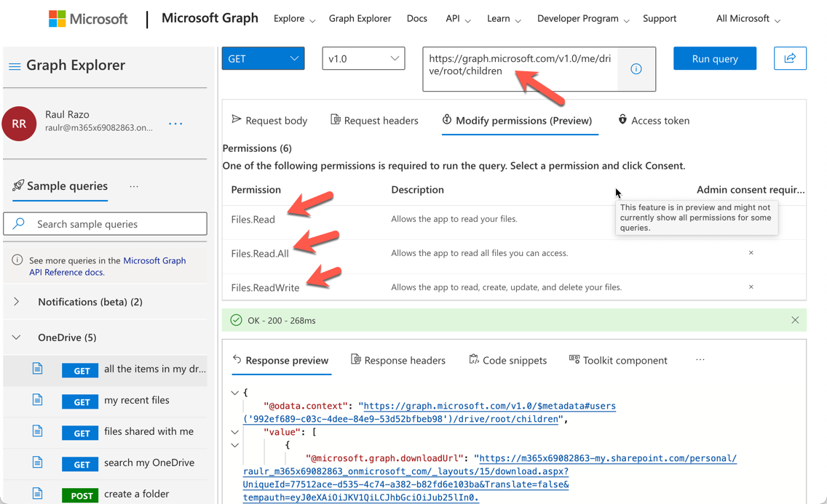Open the Toolkit component tab
The height and width of the screenshot is (504, 827).
click(618, 360)
